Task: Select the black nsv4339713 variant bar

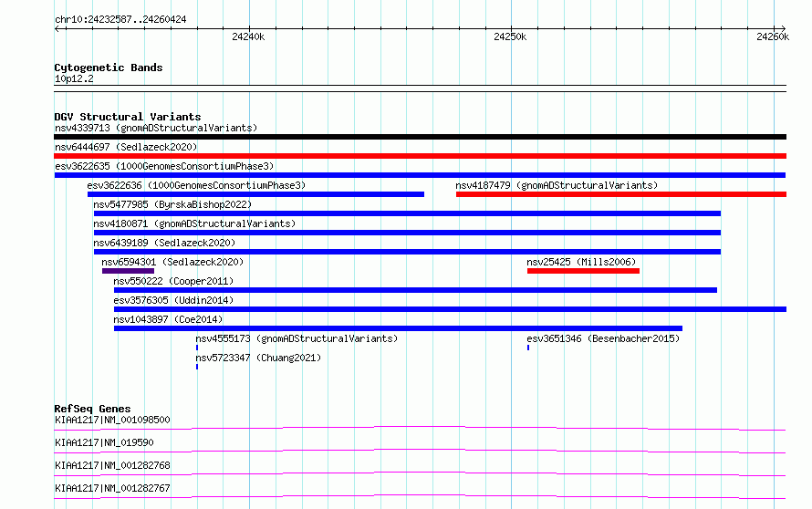Action: [x=420, y=137]
